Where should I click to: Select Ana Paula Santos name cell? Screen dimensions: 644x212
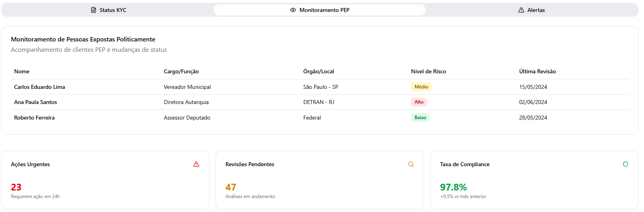[35, 102]
